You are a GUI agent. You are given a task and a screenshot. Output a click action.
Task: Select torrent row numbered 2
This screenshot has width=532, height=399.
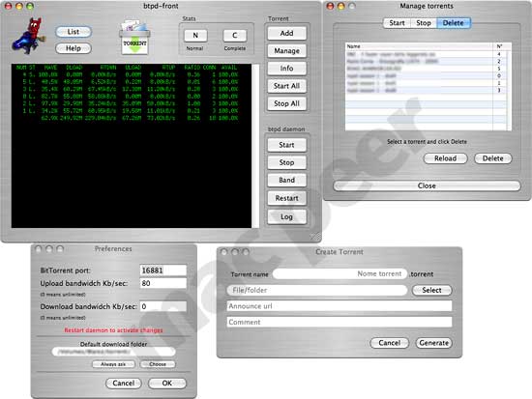point(426,62)
